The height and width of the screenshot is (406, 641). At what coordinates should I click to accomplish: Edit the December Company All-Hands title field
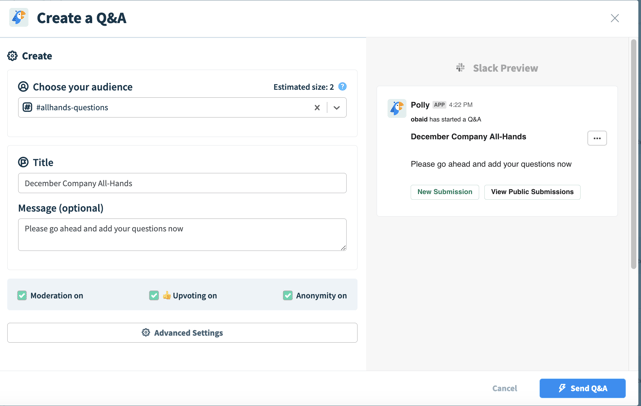point(182,183)
